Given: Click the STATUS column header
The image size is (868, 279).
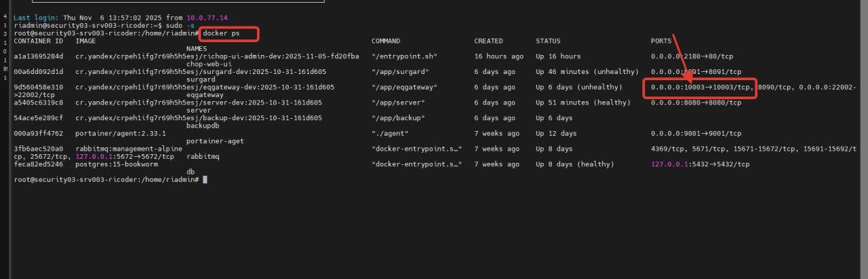Looking at the screenshot, I should click(548, 41).
